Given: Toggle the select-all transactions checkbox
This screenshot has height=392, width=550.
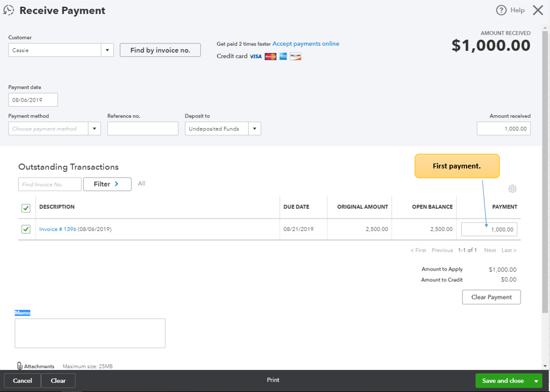Looking at the screenshot, I should point(26,208).
